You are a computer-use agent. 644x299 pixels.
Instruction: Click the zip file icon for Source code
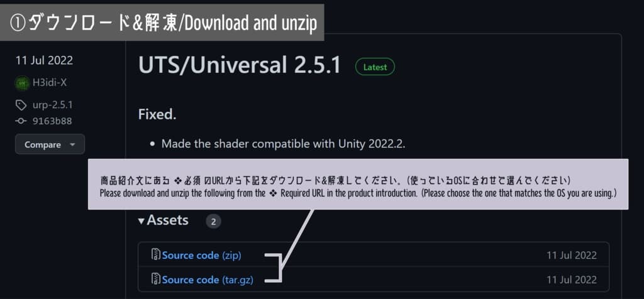point(156,254)
